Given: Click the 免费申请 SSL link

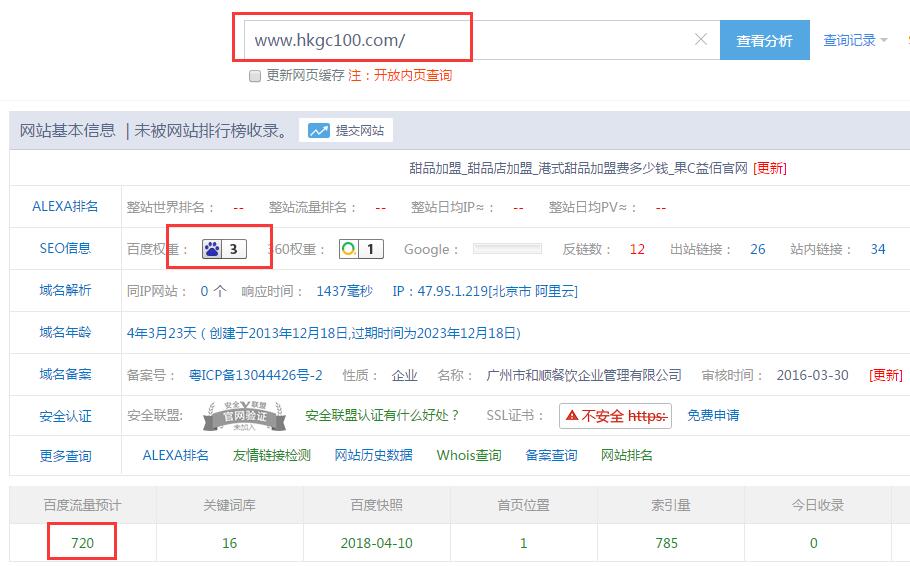Looking at the screenshot, I should point(713,416).
